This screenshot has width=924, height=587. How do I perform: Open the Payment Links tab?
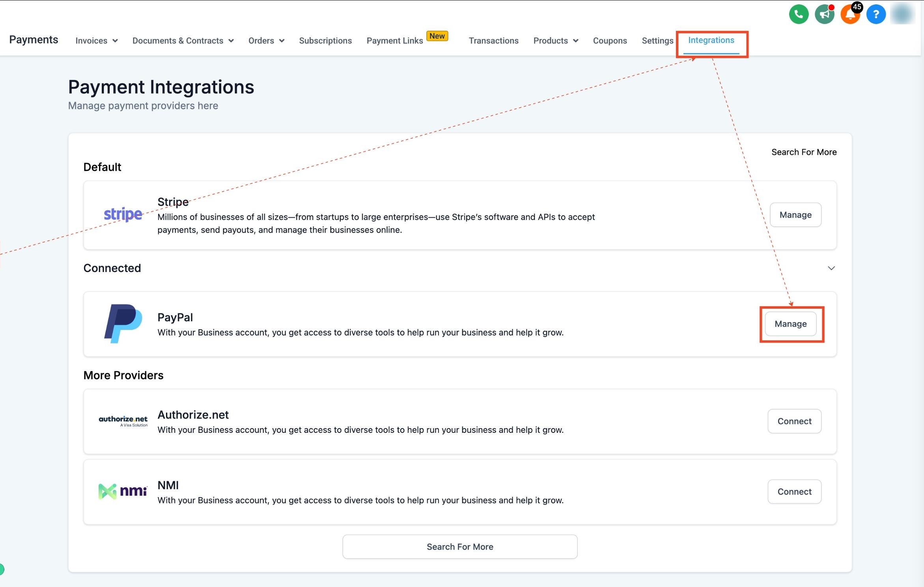pos(395,41)
